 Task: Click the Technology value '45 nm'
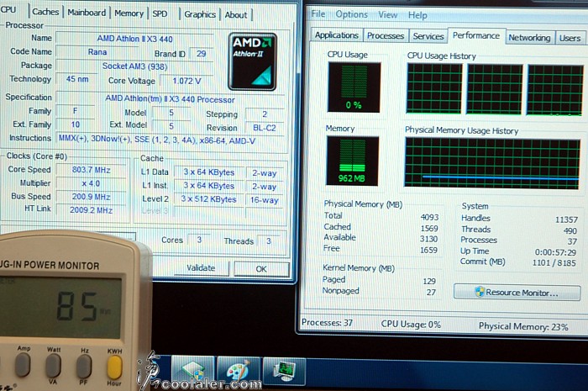tap(77, 79)
